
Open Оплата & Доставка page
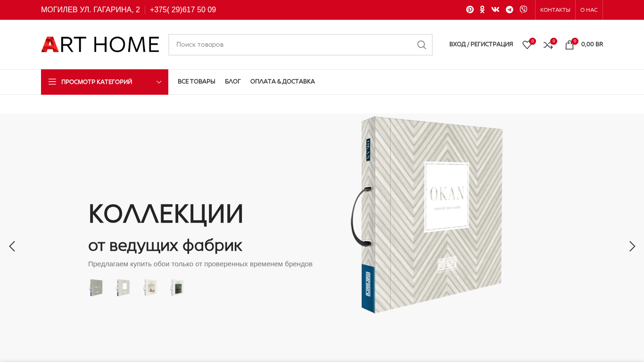(x=282, y=82)
